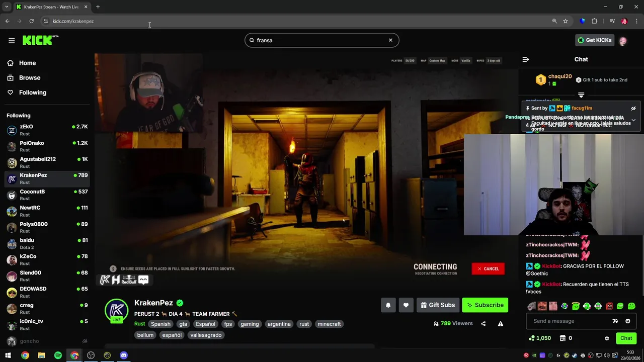Open kZeCo's channel in Following list
Image resolution: width=644 pixels, height=362 pixels.
(47, 260)
